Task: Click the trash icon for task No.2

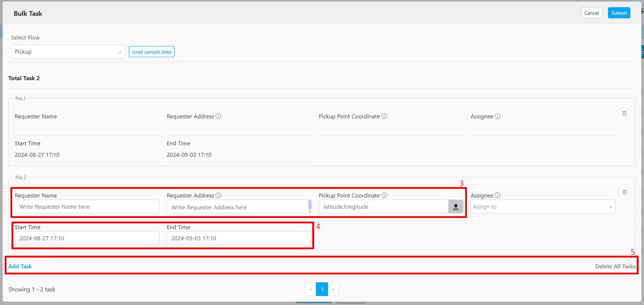Action: click(624, 192)
